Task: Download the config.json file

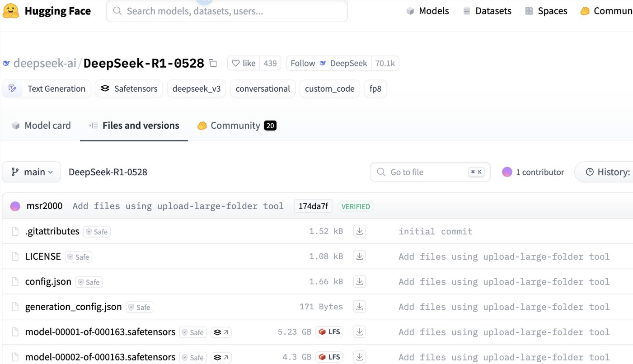Action: click(360, 282)
